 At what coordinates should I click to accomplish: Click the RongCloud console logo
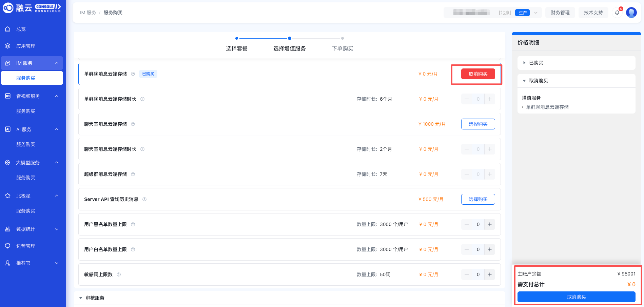pyautogui.click(x=32, y=8)
